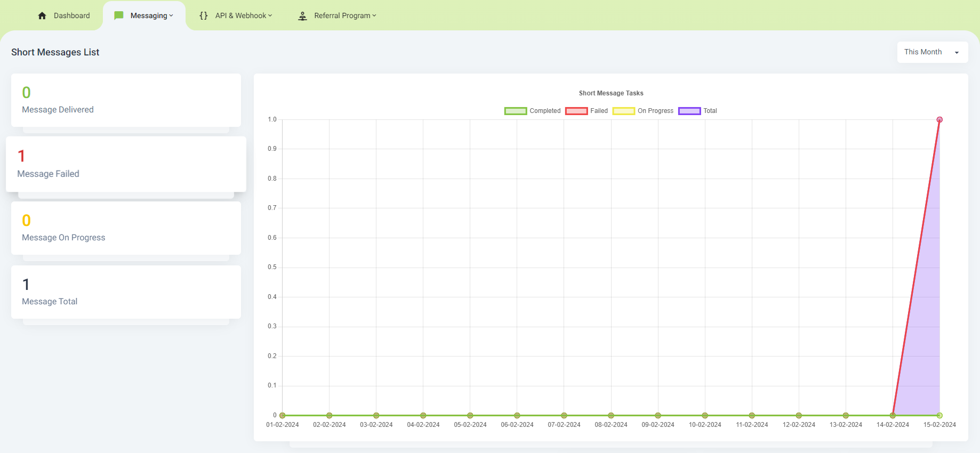Expand the Messaging chevron arrow
This screenshot has height=453, width=980.
tap(171, 16)
